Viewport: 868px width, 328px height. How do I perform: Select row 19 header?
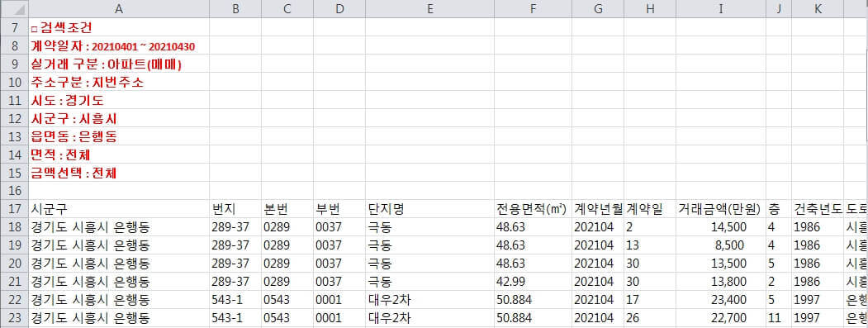[x=14, y=245]
